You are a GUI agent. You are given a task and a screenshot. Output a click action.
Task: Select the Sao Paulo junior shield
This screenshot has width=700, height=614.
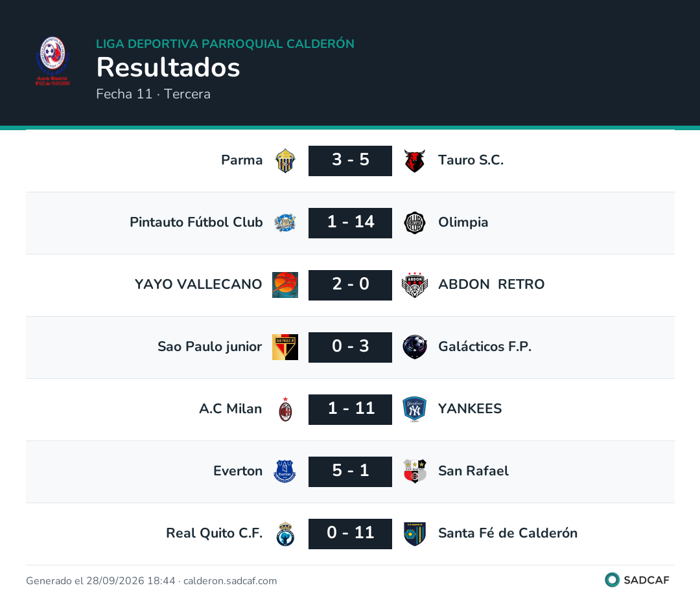285,347
